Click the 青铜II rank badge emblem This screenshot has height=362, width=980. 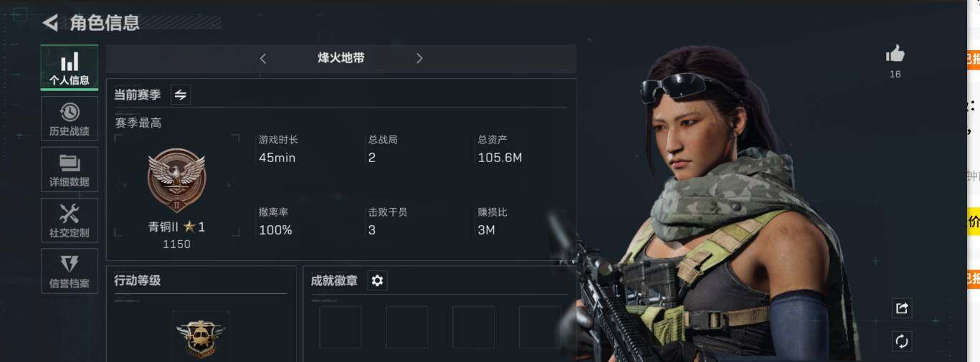176,180
